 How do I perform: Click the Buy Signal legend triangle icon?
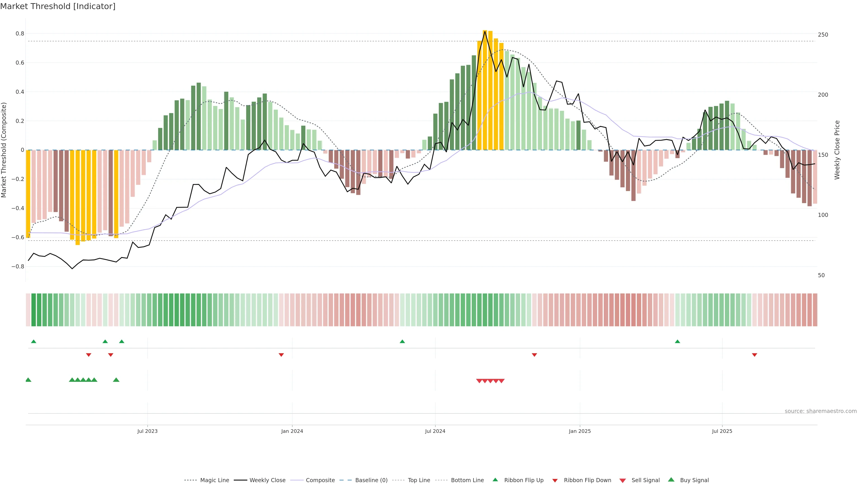(x=671, y=480)
